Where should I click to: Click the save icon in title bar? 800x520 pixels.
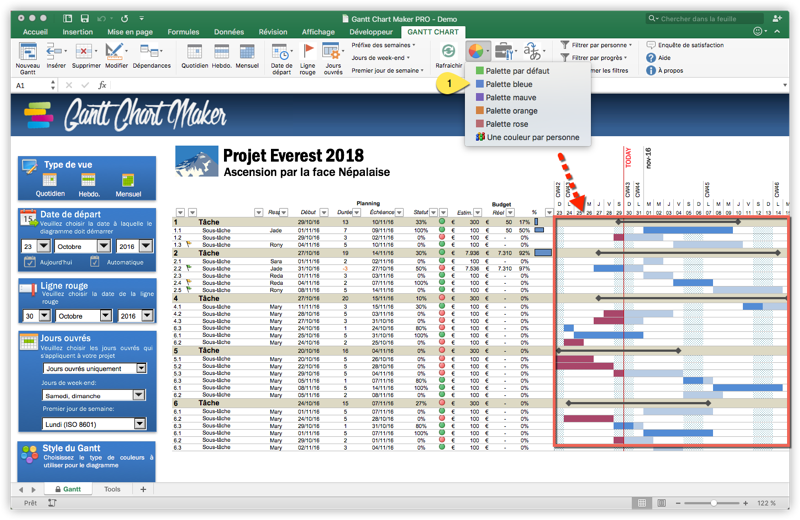pyautogui.click(x=85, y=18)
